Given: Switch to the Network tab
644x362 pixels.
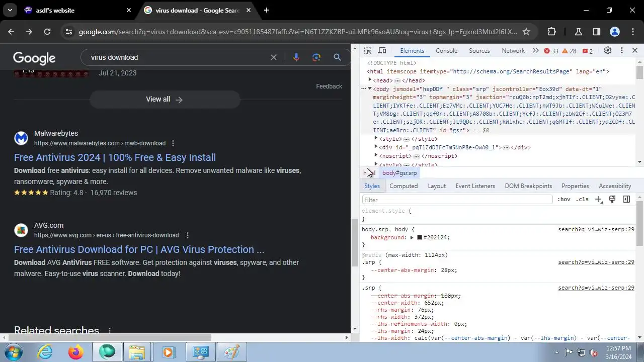Looking at the screenshot, I should (513, 51).
